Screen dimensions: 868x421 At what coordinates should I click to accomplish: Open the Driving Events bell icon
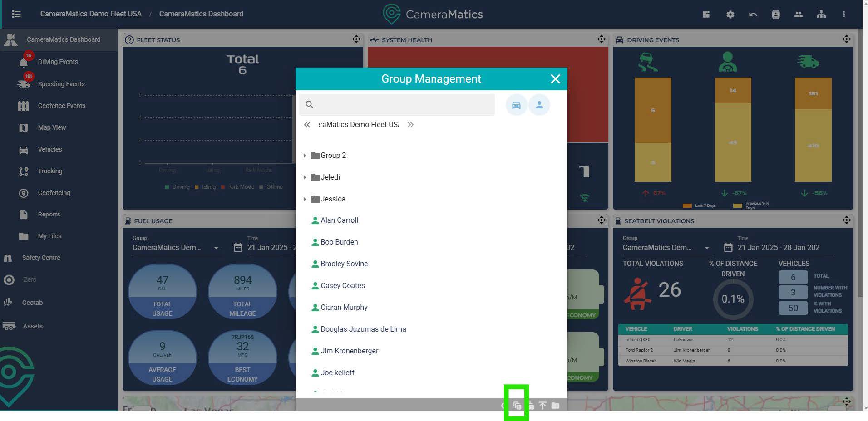24,62
